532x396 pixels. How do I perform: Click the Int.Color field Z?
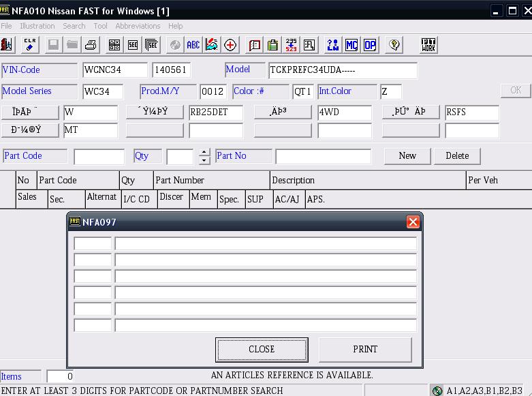(391, 91)
